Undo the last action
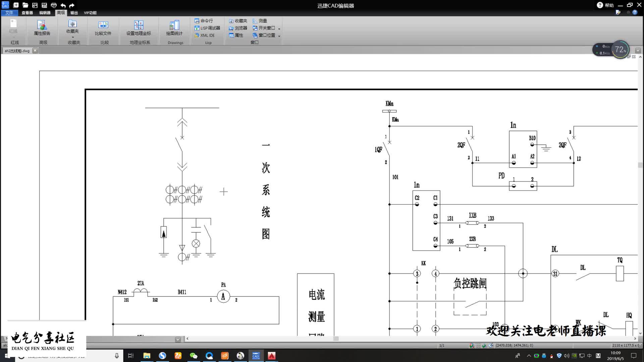The height and width of the screenshot is (362, 644). [x=63, y=5]
